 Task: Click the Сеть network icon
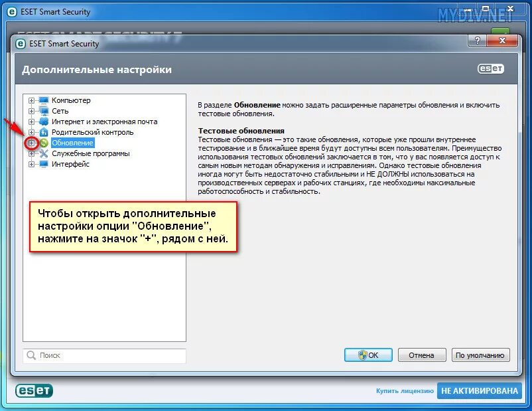pyautogui.click(x=44, y=111)
